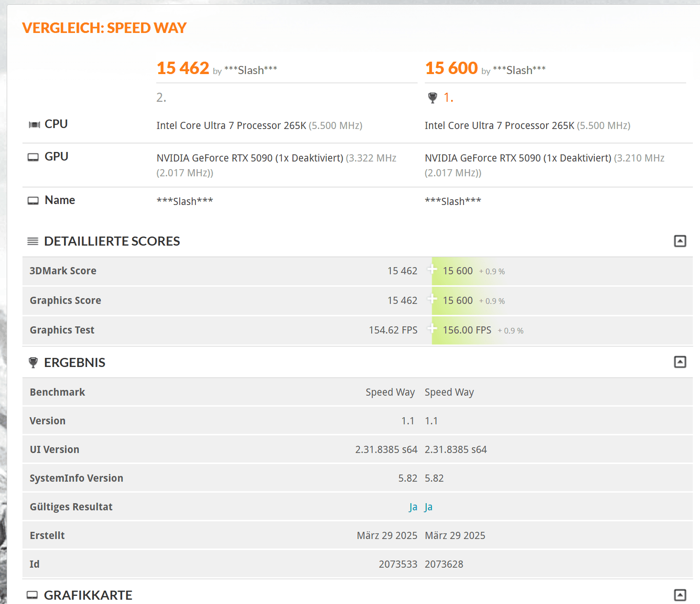This screenshot has height=604, width=700.
Task: Click the 3DMark Score row label
Action: click(x=63, y=271)
